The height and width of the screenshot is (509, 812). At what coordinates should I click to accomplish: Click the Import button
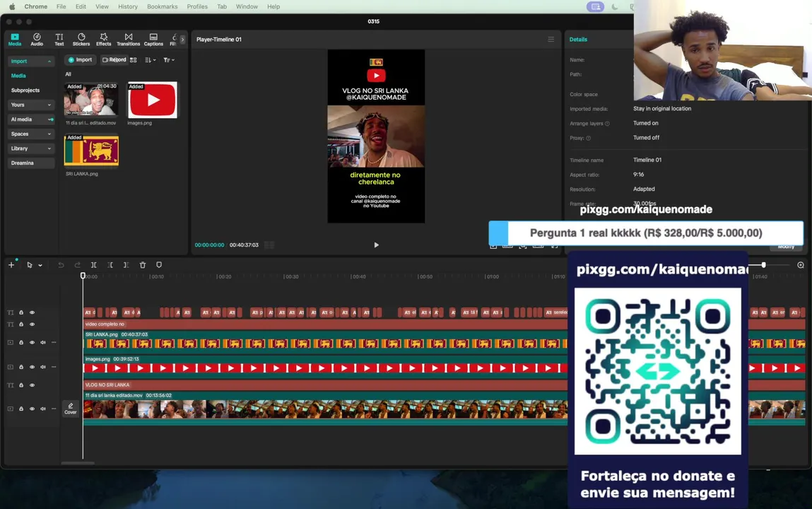tap(80, 60)
